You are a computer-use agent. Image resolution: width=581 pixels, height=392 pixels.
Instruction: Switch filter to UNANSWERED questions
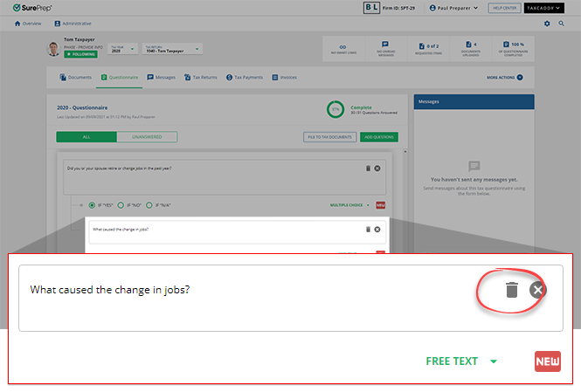[147, 137]
